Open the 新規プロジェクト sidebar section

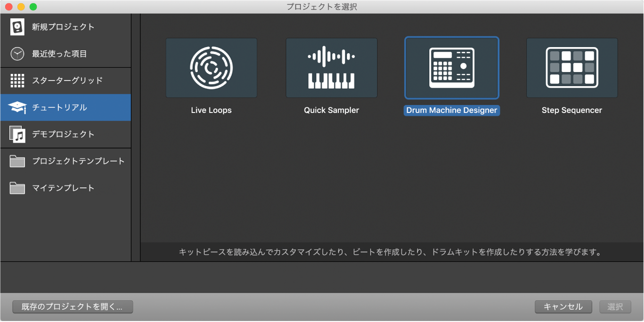tap(65, 27)
